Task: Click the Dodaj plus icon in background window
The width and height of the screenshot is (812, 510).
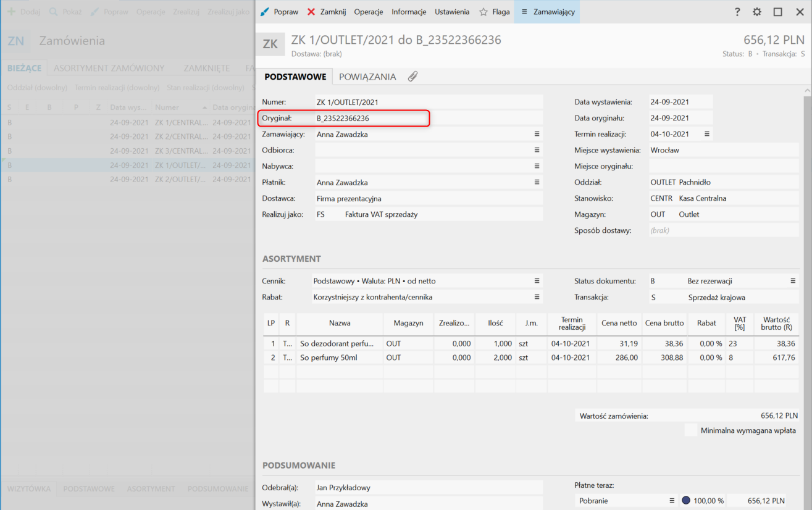Action: tap(10, 12)
